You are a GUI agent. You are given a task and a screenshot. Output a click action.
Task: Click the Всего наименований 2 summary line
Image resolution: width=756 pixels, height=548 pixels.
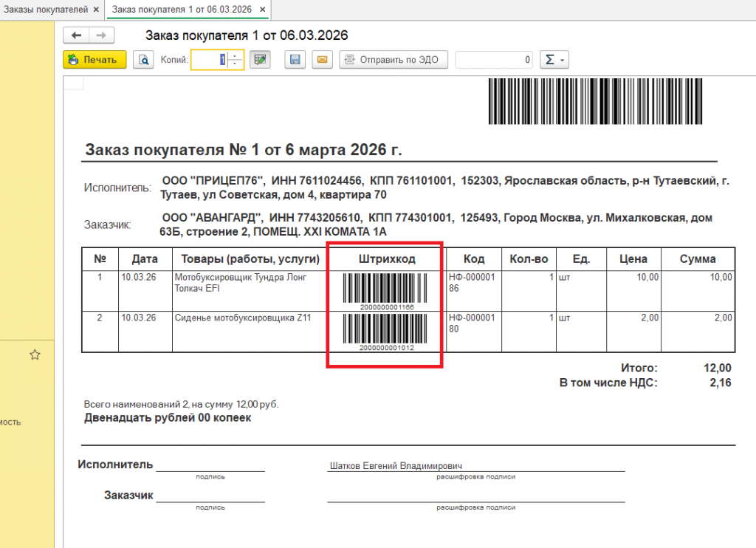[182, 404]
